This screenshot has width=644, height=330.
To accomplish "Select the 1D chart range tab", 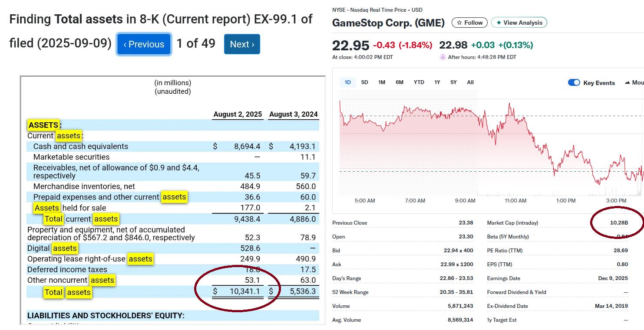I will pos(348,82).
